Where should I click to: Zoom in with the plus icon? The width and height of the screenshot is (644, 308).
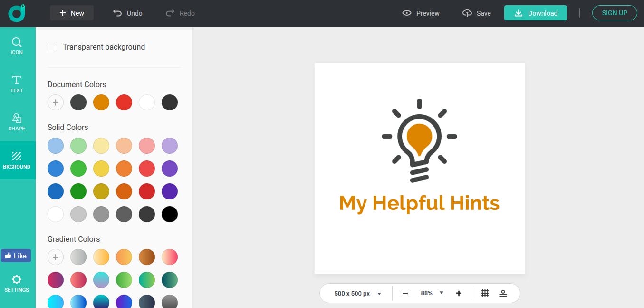pyautogui.click(x=459, y=293)
